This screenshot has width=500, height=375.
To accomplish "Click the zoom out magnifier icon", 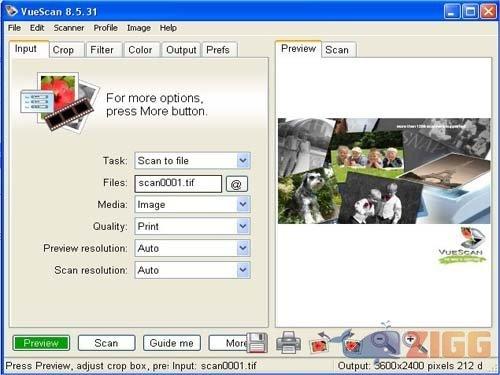I will point(383,343).
